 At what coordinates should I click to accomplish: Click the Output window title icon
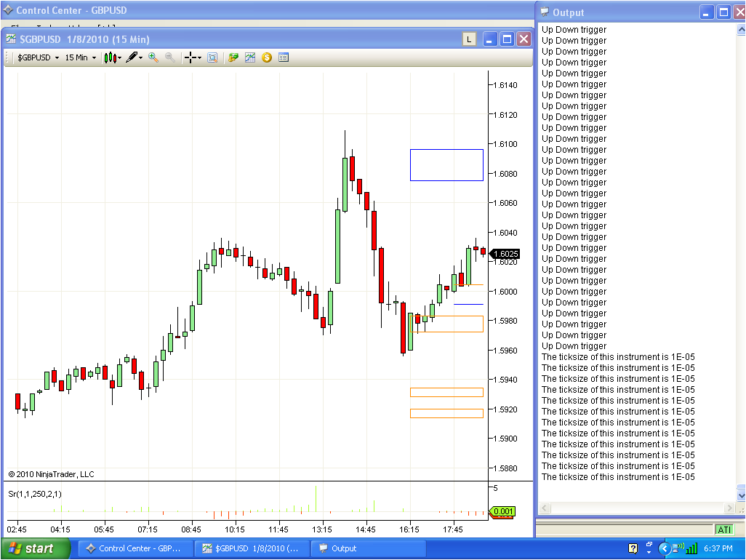(x=545, y=12)
